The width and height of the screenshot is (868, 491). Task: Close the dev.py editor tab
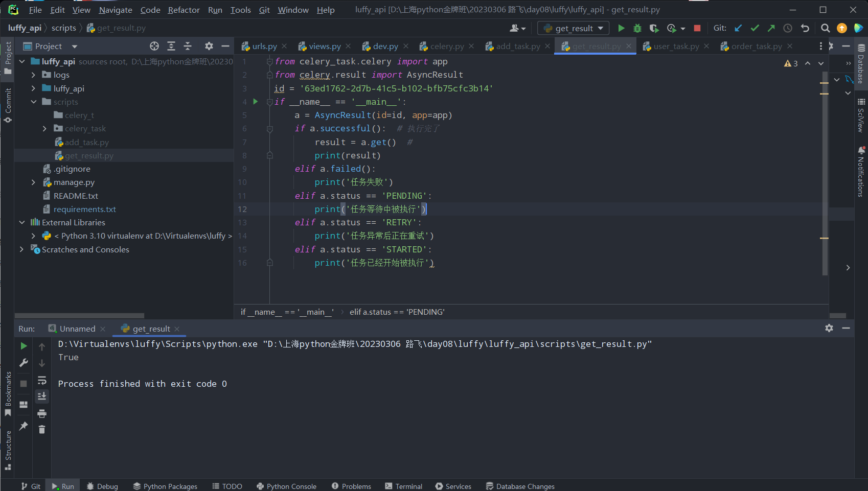[406, 46]
